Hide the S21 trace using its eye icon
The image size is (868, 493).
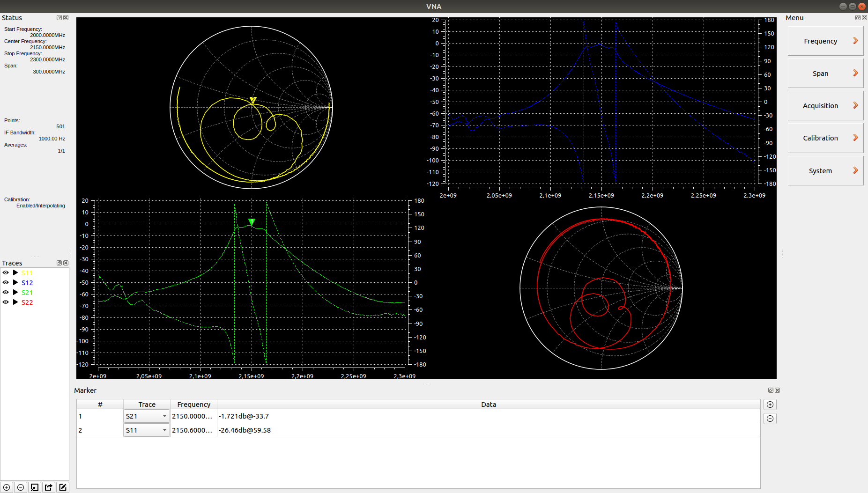(x=6, y=292)
